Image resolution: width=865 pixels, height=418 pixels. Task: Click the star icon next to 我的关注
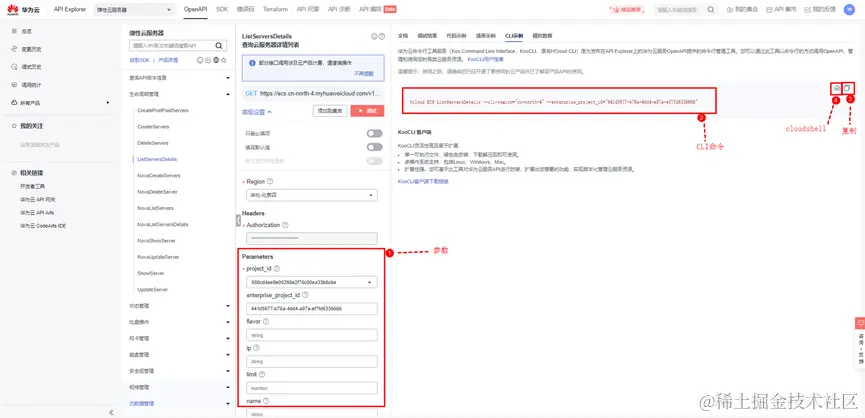click(x=14, y=126)
